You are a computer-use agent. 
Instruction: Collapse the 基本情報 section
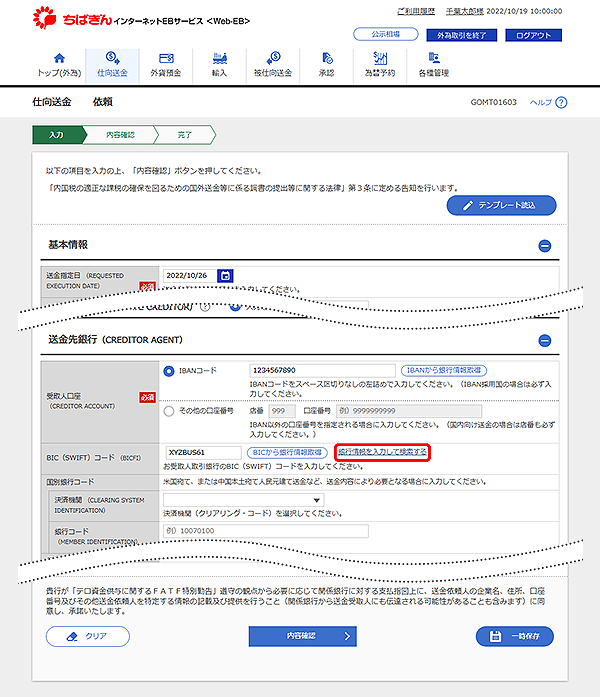tap(544, 246)
